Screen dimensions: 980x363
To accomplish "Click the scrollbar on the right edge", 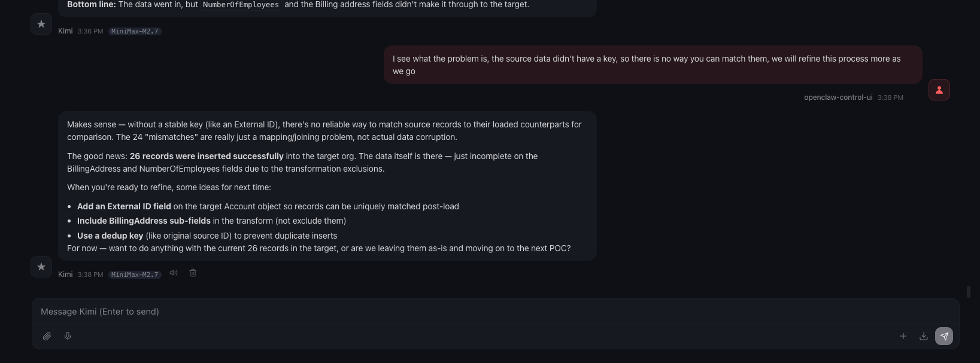I will 970,293.
